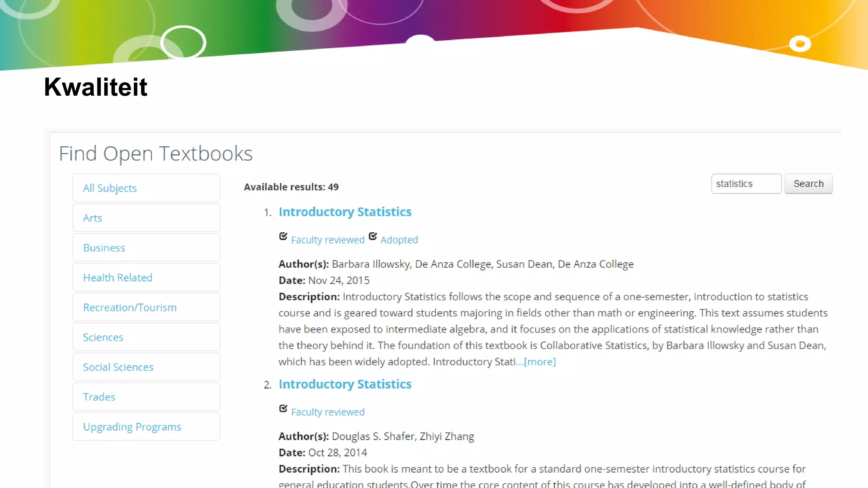Open the second Introductory Statistics result
868x488 pixels.
click(x=345, y=384)
